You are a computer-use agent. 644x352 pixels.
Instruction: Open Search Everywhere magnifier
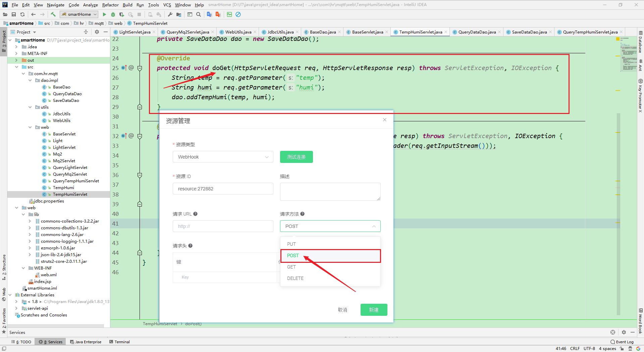(199, 14)
